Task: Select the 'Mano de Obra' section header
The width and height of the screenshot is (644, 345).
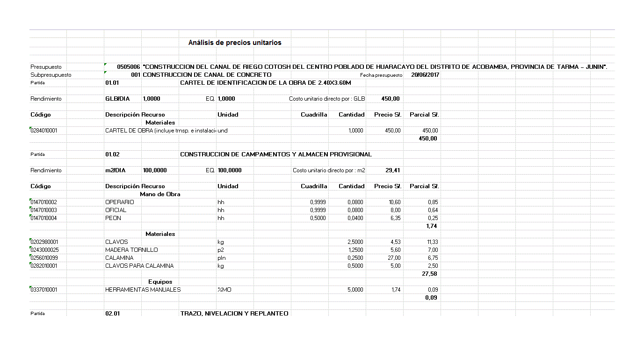Action: 160,194
